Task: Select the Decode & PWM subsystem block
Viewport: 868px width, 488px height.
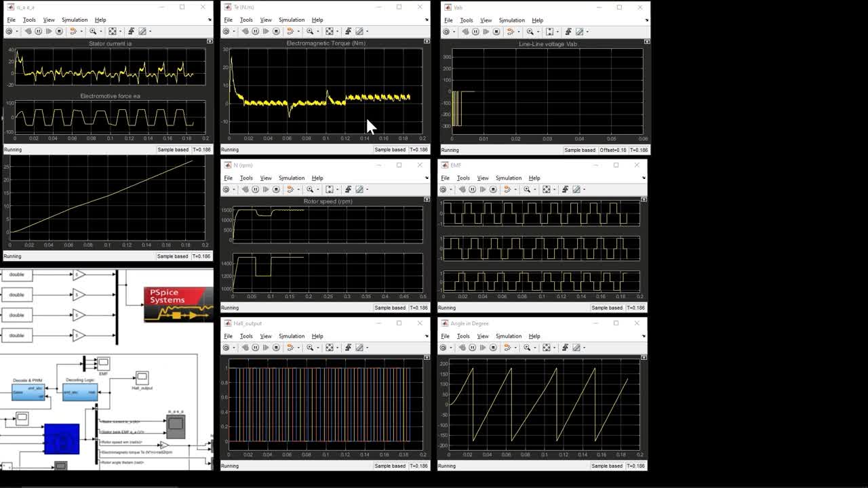Action: 28,392
